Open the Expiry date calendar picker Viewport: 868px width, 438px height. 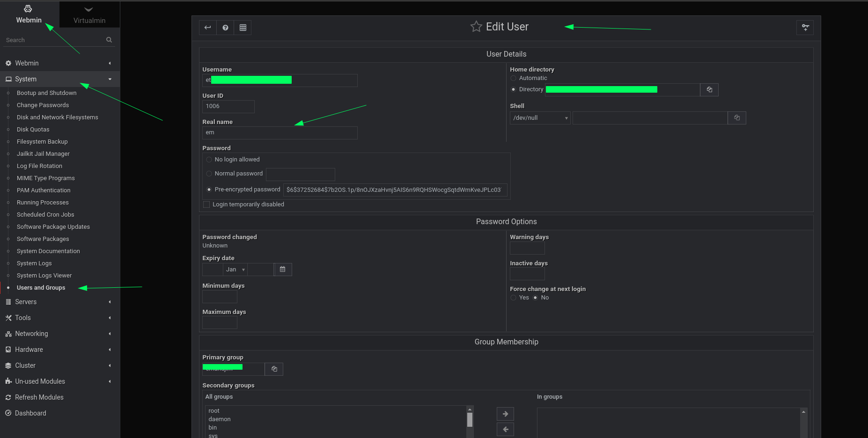pyautogui.click(x=282, y=270)
